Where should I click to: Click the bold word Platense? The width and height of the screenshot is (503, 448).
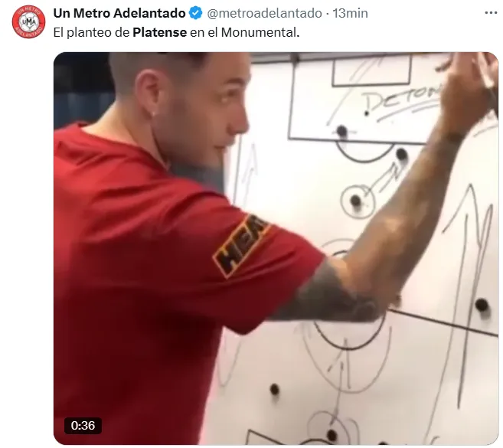tap(159, 32)
